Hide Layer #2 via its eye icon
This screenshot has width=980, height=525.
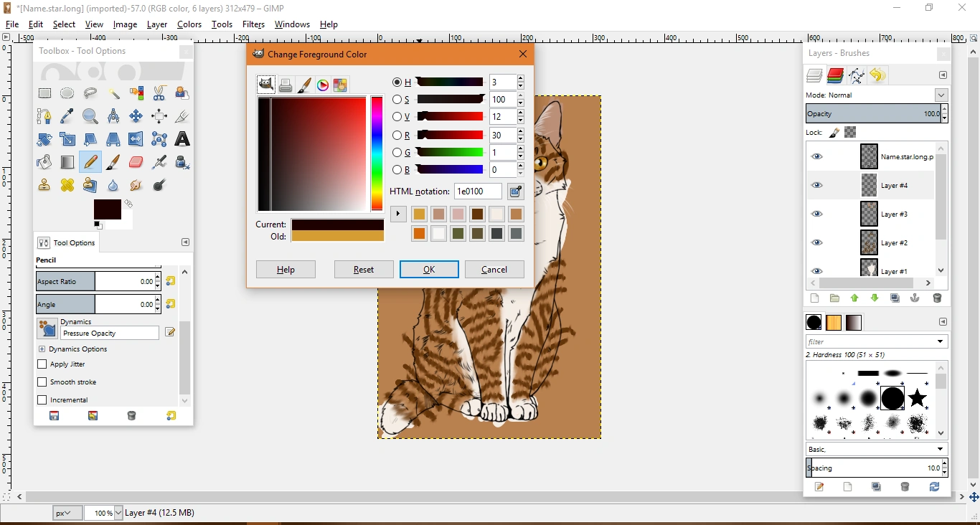pos(817,242)
